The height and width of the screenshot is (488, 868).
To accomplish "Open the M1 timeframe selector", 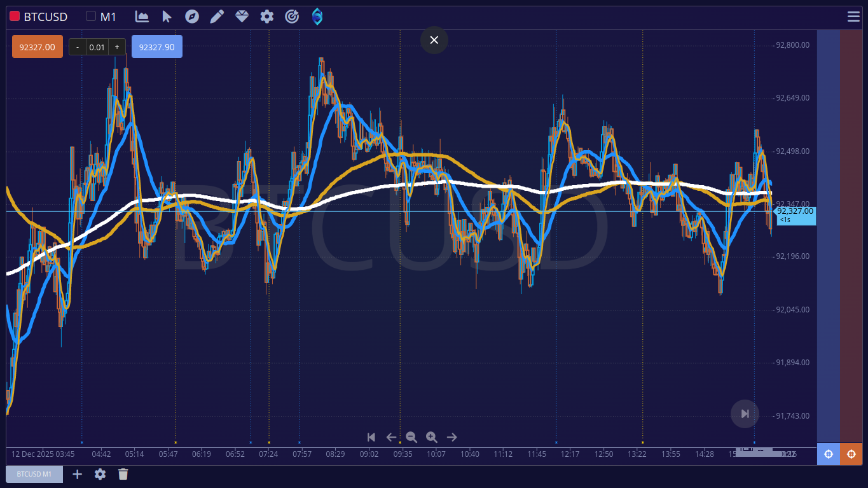I will tap(108, 17).
